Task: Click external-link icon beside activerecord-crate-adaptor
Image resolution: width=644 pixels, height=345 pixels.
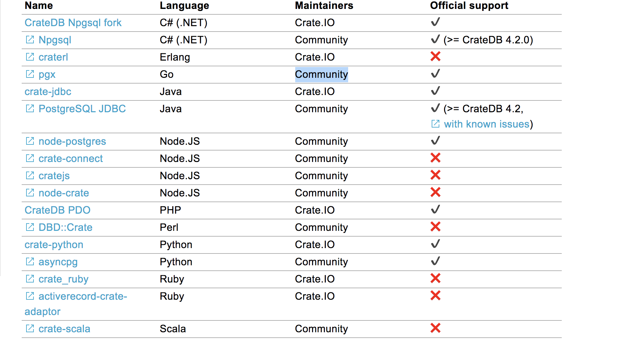Action: tap(30, 296)
